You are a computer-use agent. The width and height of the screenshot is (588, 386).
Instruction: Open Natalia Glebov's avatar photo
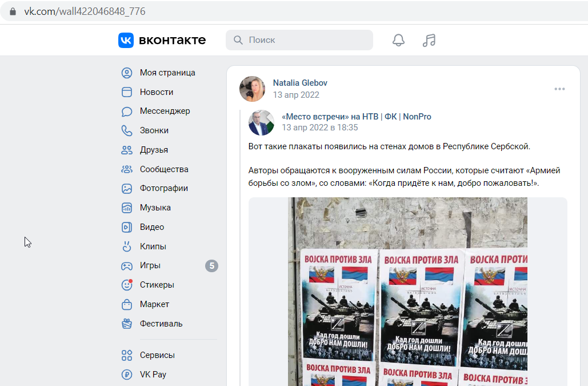(x=253, y=89)
